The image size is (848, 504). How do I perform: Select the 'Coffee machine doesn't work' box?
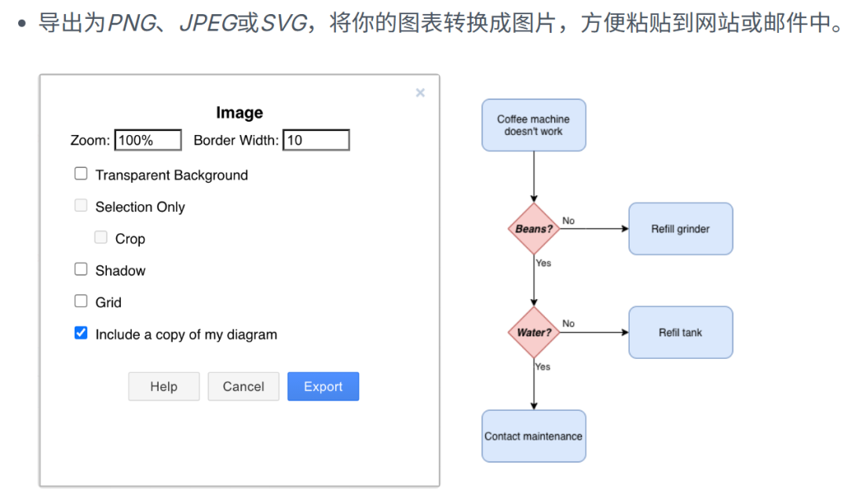[x=533, y=125]
